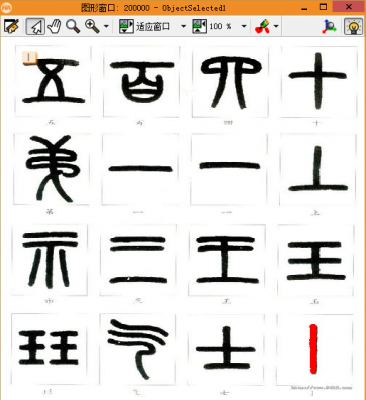Open the 100 % size dropdown arrow
This screenshot has width=366, height=400.
tap(244, 26)
